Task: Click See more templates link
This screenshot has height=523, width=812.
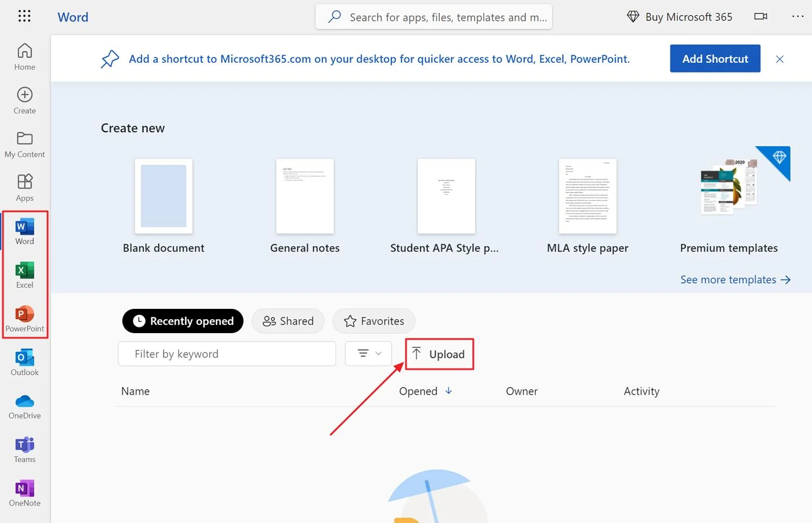Action: pos(735,280)
